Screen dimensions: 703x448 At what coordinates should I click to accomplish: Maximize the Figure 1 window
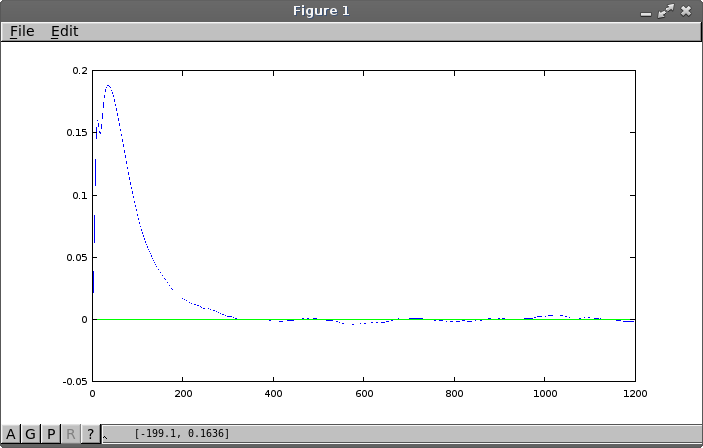point(666,11)
